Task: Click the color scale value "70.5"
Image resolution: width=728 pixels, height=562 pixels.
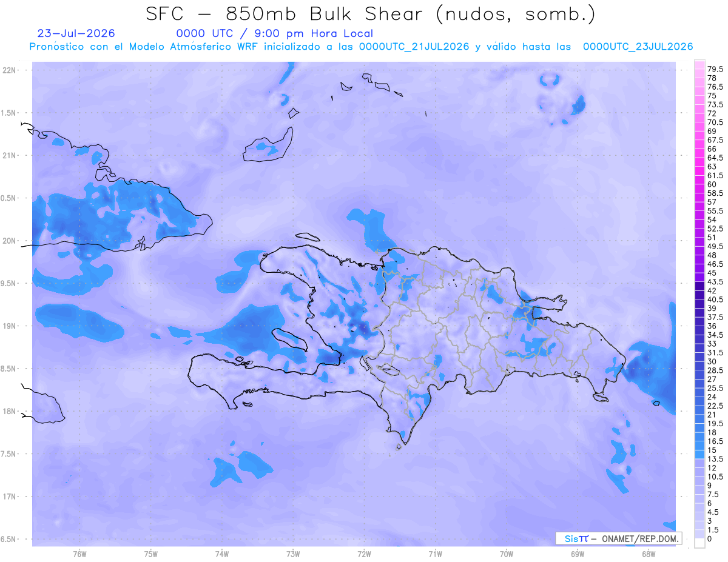Action: [715, 122]
